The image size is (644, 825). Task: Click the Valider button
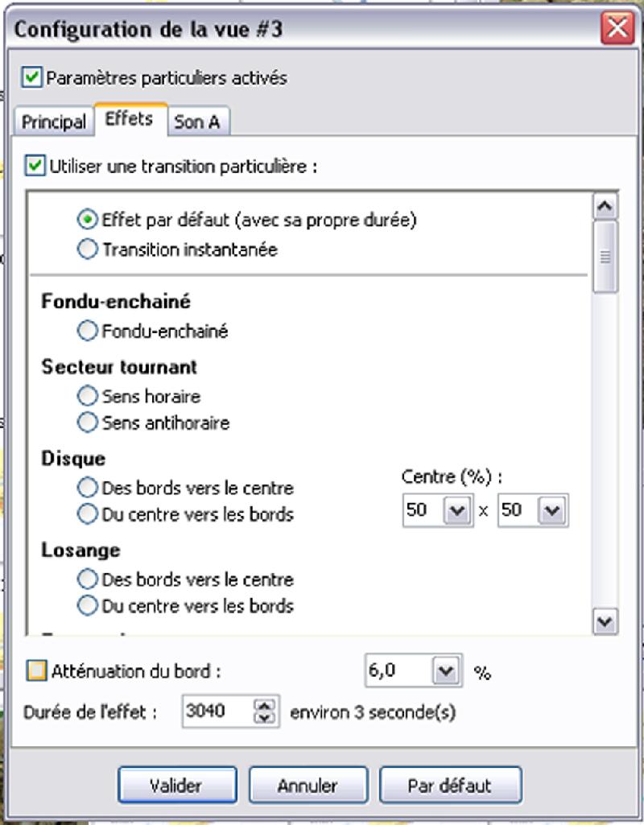click(177, 785)
